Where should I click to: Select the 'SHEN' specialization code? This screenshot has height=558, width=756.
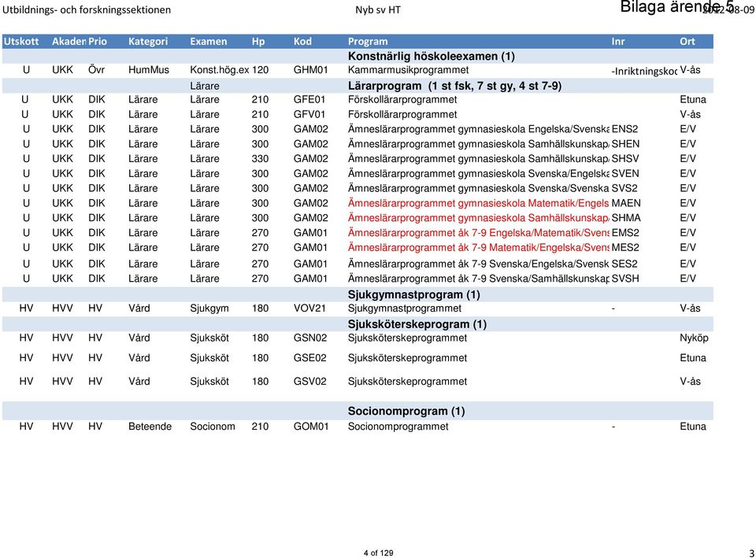[x=626, y=144]
